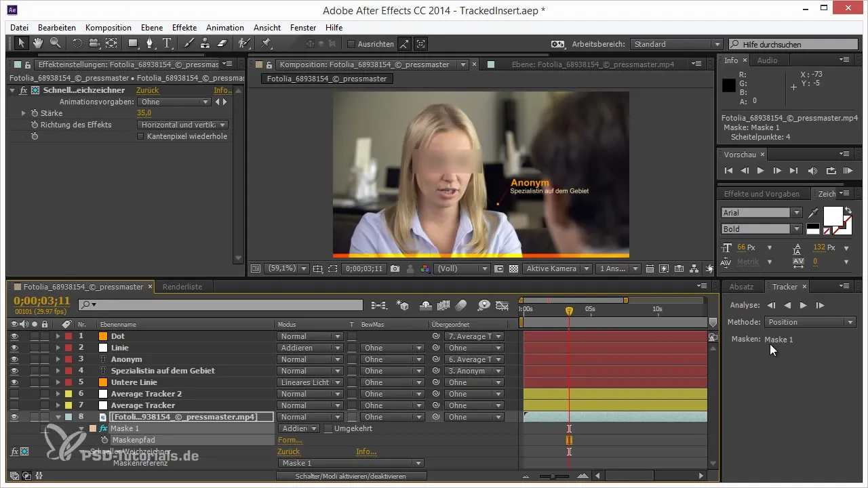This screenshot has height=488, width=868.
Task: Swap fill and stroke colors
Action: pyautogui.click(x=848, y=210)
